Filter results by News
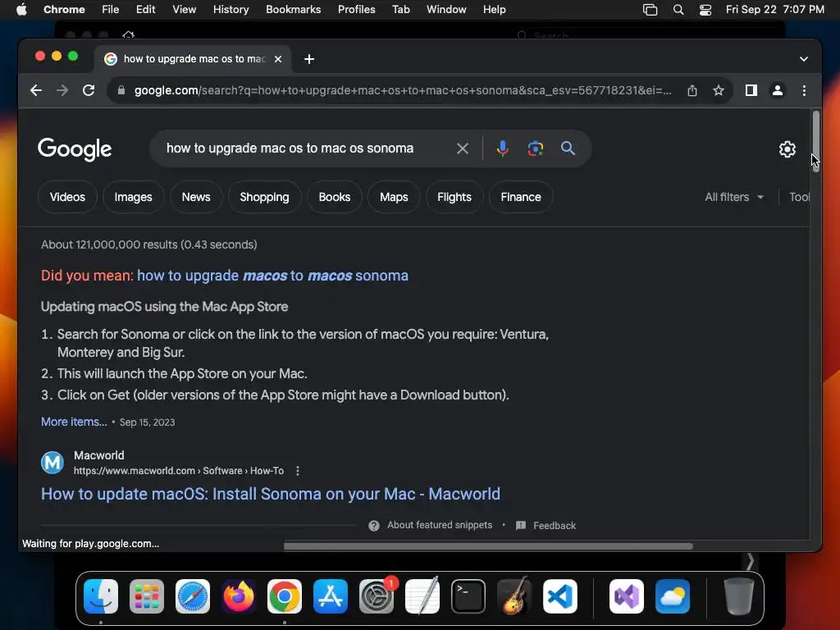 click(x=195, y=197)
